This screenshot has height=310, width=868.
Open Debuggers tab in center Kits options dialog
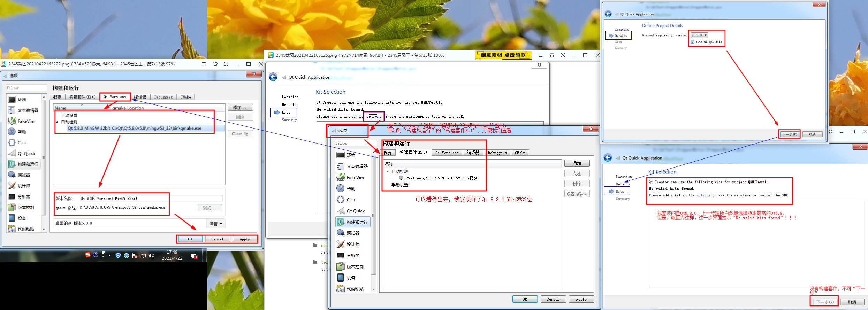(497, 153)
